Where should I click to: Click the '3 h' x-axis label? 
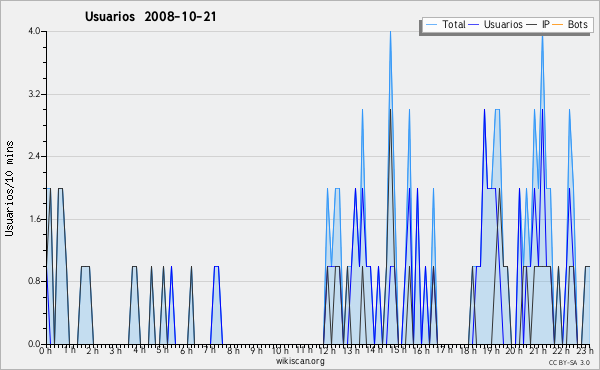(116, 350)
